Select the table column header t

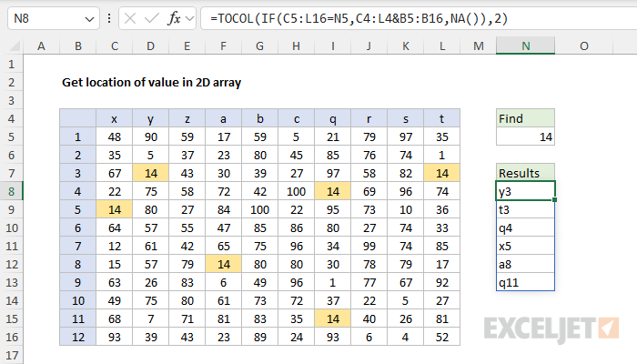pyautogui.click(x=441, y=118)
